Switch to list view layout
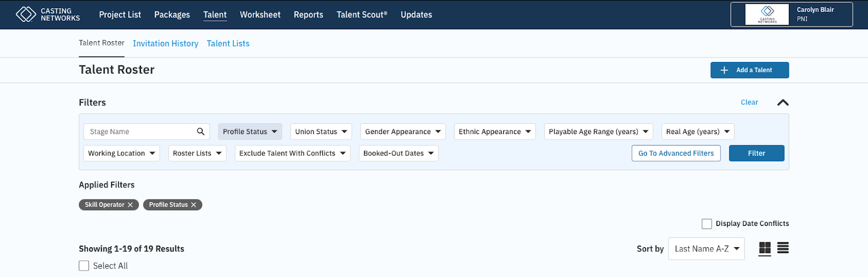 pos(783,248)
